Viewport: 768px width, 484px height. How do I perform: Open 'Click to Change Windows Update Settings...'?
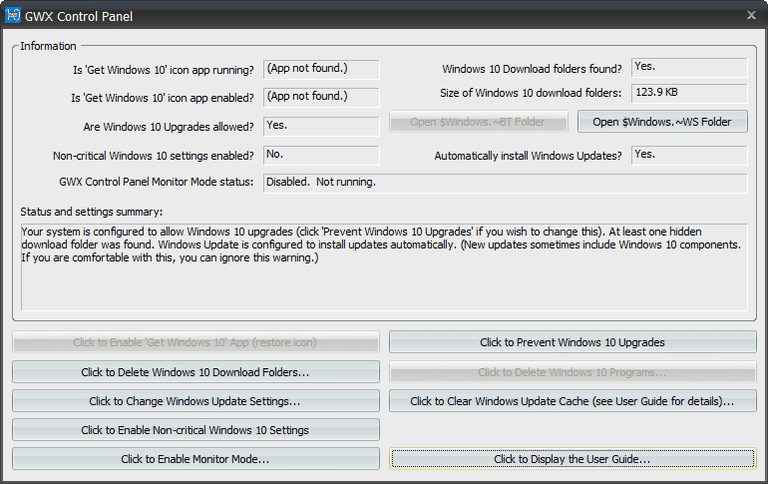coord(195,401)
